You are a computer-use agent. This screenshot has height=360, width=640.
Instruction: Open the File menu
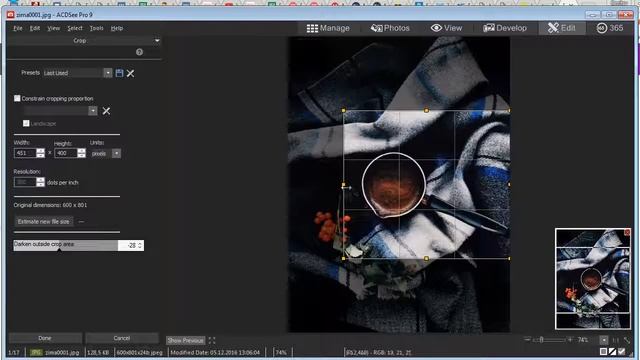pyautogui.click(x=18, y=28)
